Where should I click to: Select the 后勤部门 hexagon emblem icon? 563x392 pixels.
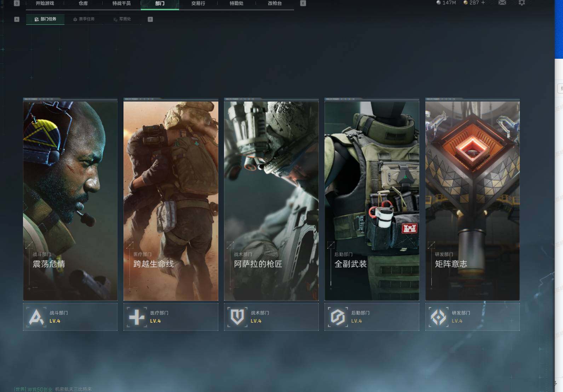click(x=338, y=317)
